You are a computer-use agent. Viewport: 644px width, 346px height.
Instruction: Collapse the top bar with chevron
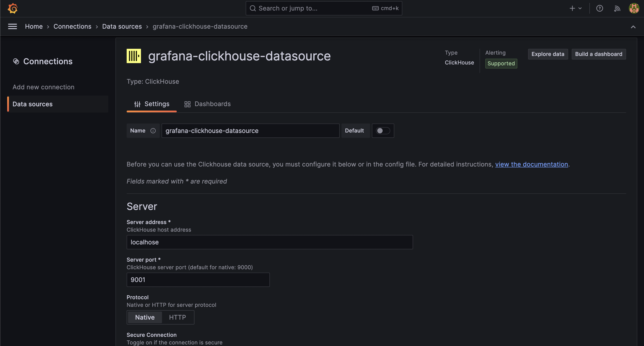[633, 27]
